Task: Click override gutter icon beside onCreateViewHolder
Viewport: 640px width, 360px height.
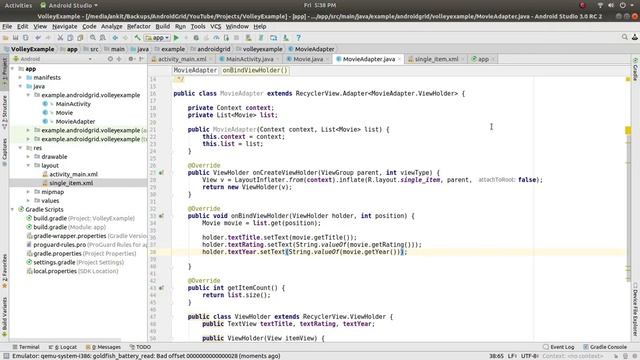Action: [x=161, y=173]
